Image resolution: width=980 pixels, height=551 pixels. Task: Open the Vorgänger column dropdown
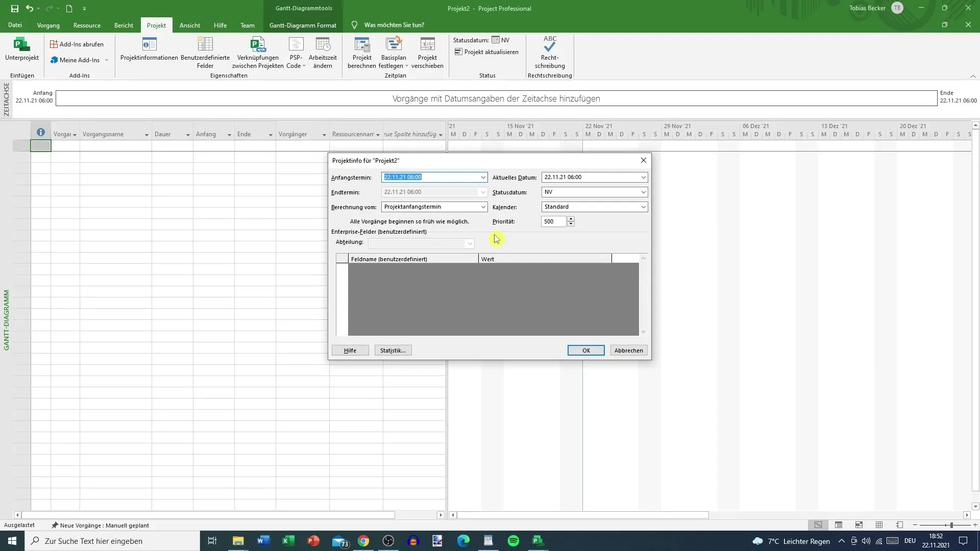click(324, 135)
